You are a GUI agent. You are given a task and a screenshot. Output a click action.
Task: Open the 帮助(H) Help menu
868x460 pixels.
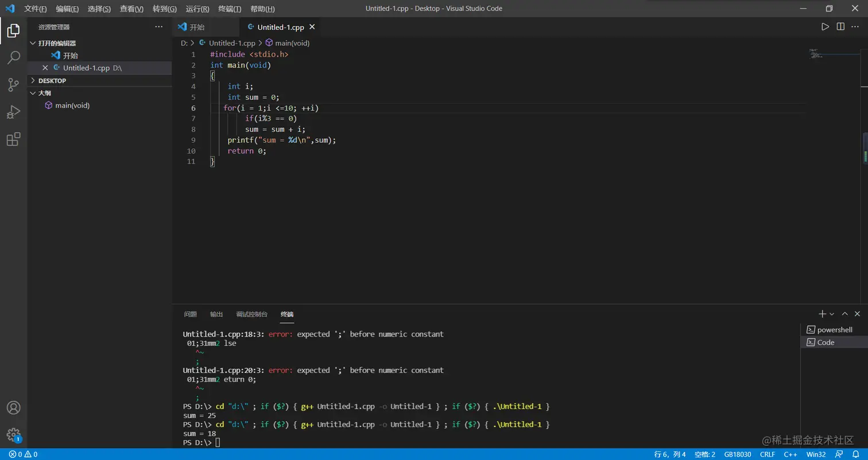[262, 9]
